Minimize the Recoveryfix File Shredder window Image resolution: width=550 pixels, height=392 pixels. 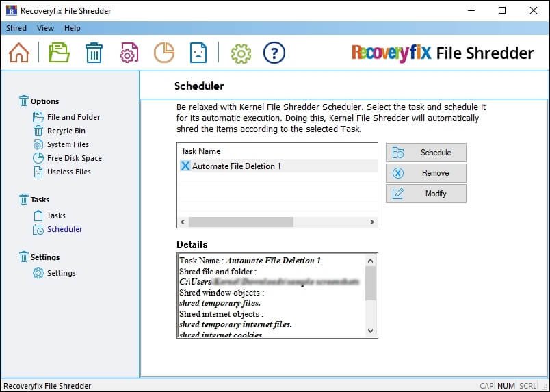pyautogui.click(x=471, y=10)
